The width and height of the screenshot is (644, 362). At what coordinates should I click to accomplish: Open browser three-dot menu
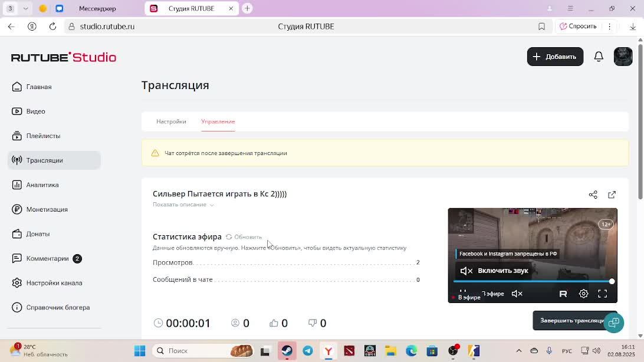tap(610, 27)
